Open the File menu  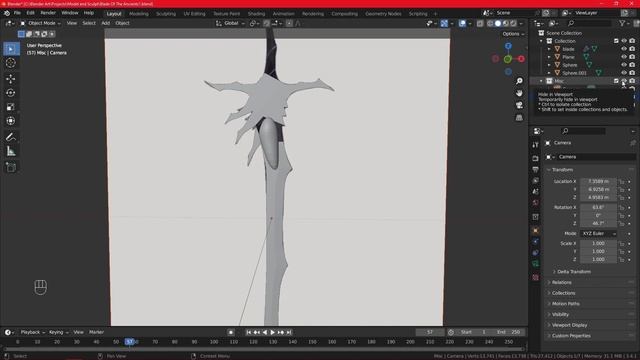(x=17, y=13)
